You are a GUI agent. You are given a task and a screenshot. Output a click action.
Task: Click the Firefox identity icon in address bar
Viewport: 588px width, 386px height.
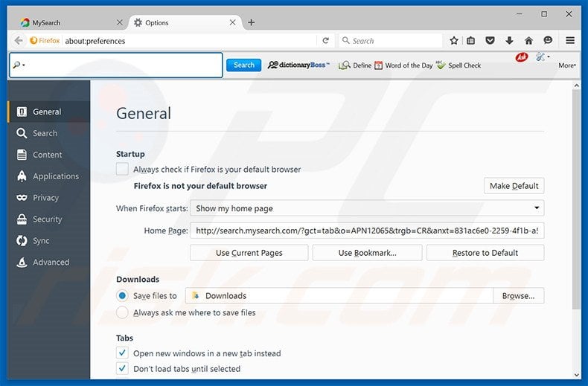45,40
